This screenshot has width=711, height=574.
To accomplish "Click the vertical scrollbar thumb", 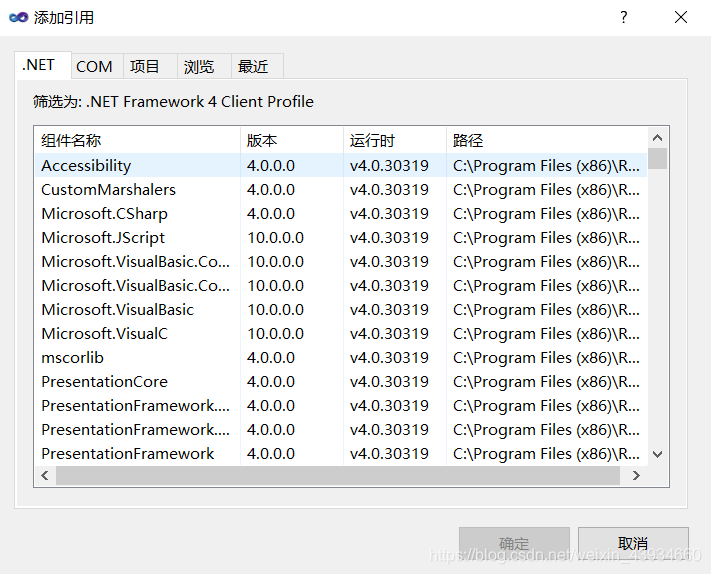I will point(657,159).
